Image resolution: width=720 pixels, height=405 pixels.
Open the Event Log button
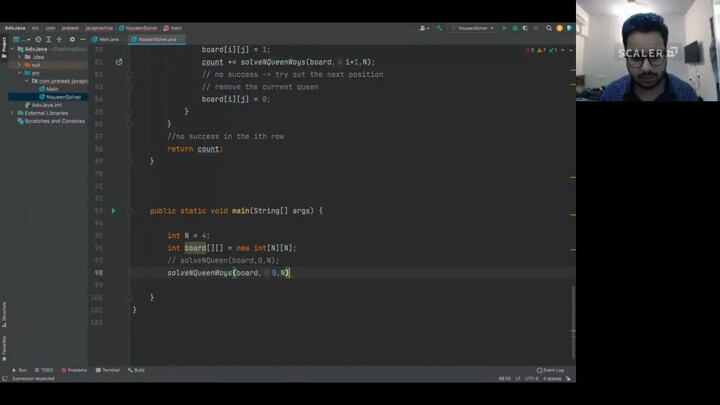[x=551, y=370]
